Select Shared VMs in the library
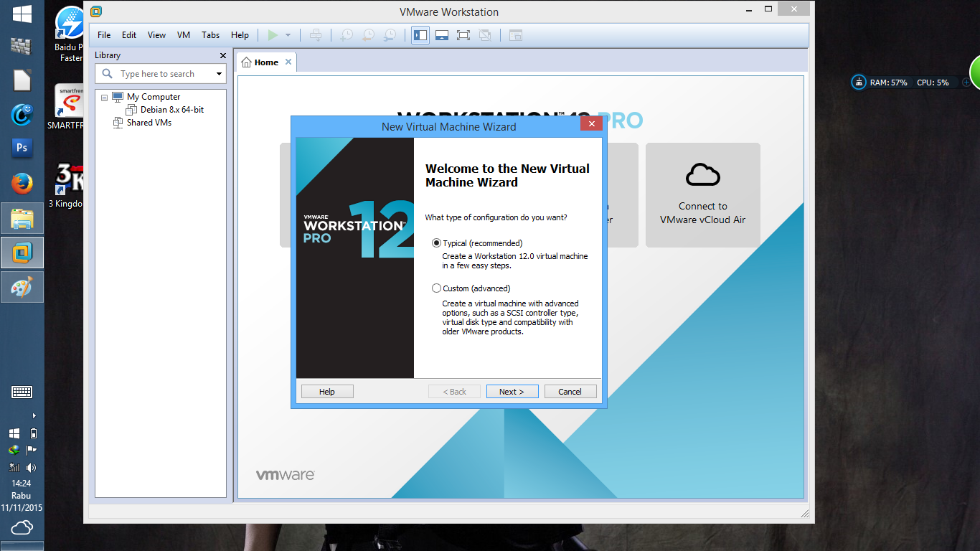 click(x=149, y=123)
